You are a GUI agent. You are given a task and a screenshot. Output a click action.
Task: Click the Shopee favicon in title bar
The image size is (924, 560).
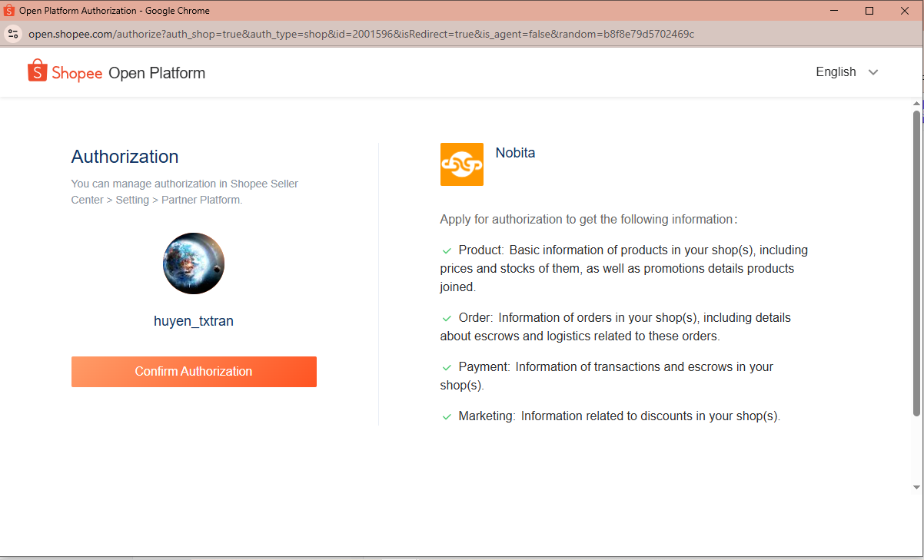pyautogui.click(x=9, y=11)
